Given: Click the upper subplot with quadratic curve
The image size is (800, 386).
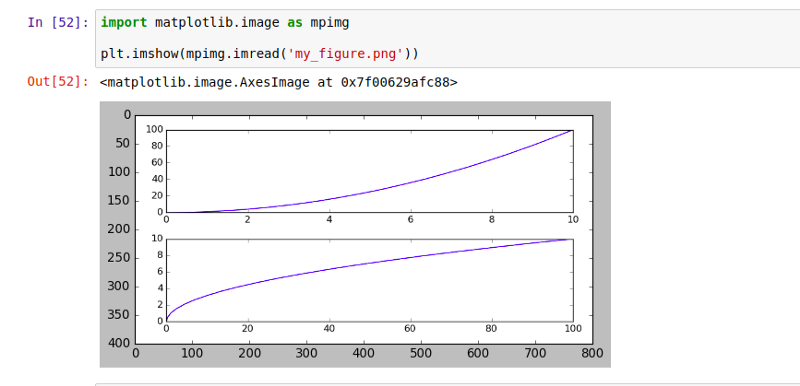Looking at the screenshot, I should 369,171.
